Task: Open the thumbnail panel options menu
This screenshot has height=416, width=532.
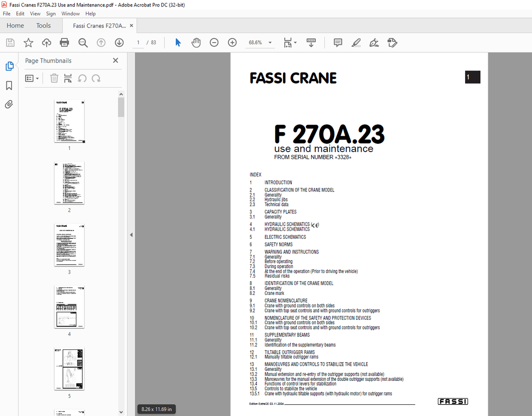Action: [32, 78]
